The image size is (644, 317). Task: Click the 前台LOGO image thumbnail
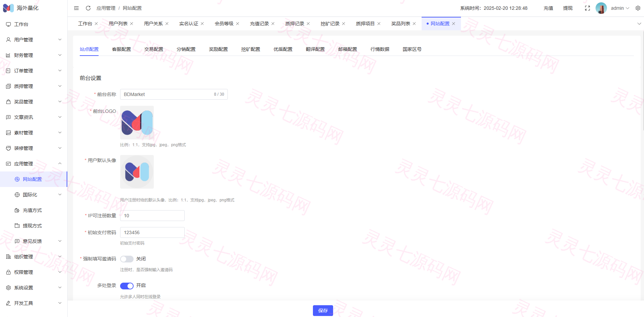coord(137,123)
